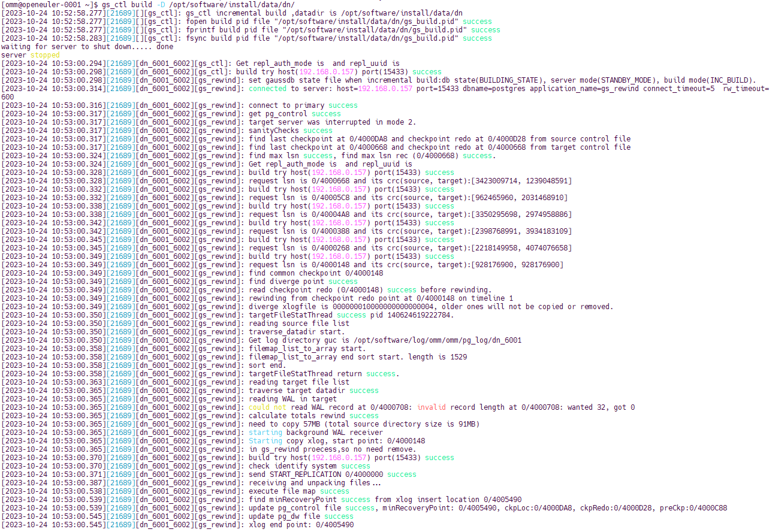775x532 pixels.
Task: Click the 'calculate totals rewind success' line
Action: (190, 415)
